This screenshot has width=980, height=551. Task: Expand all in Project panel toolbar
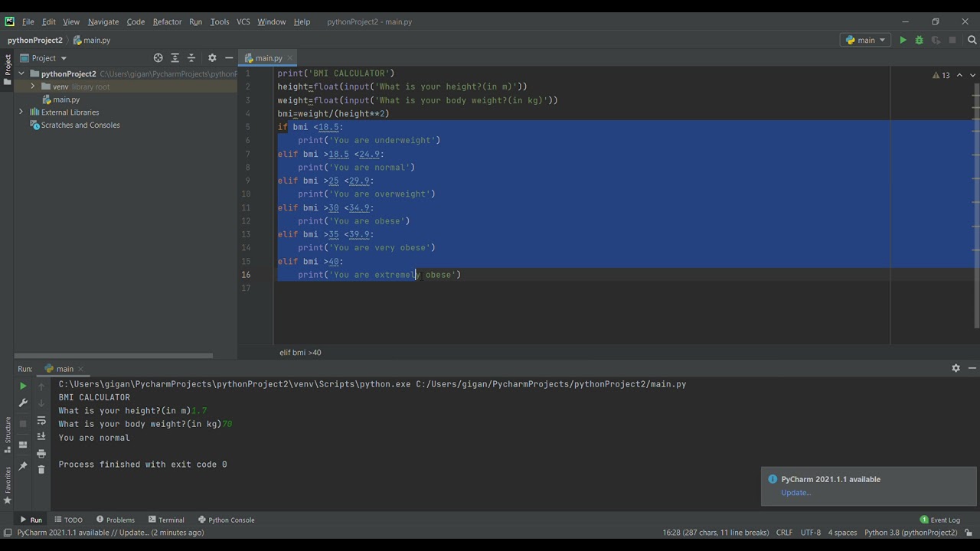(x=175, y=58)
